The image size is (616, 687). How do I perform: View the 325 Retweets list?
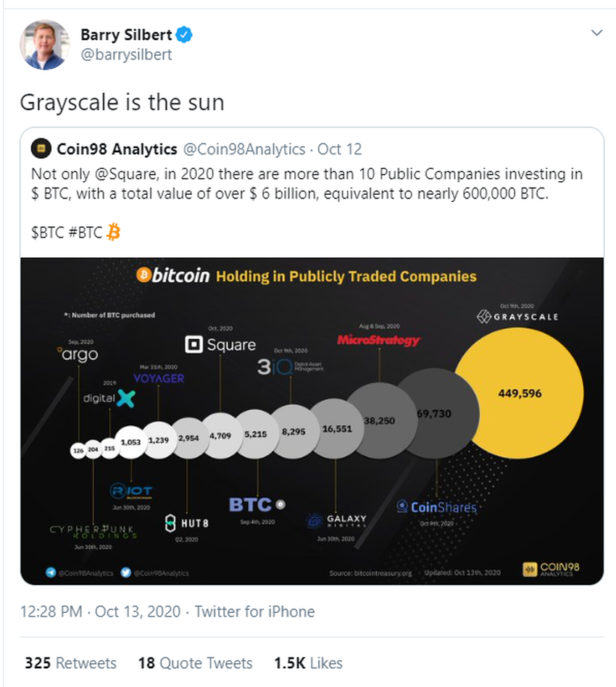pyautogui.click(x=70, y=663)
